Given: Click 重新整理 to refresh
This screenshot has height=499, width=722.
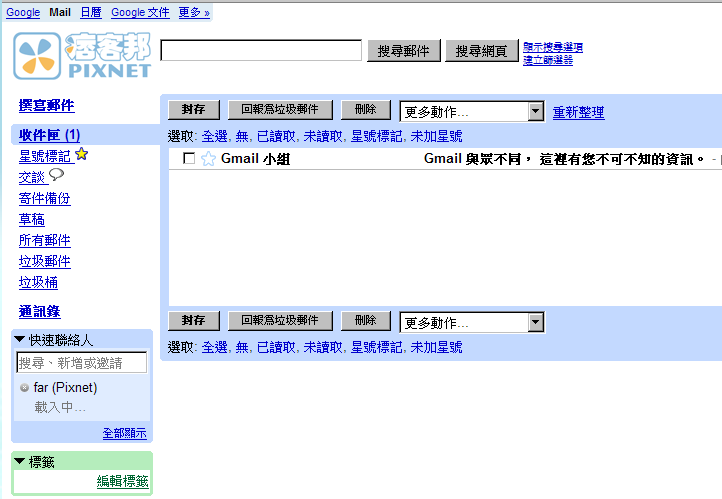Looking at the screenshot, I should coord(578,112).
